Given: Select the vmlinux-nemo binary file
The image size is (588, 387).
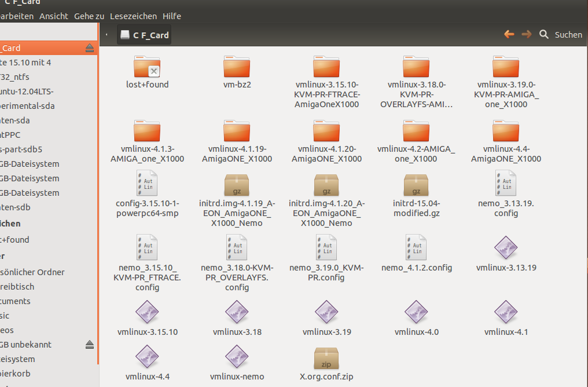Looking at the screenshot, I should (237, 359).
